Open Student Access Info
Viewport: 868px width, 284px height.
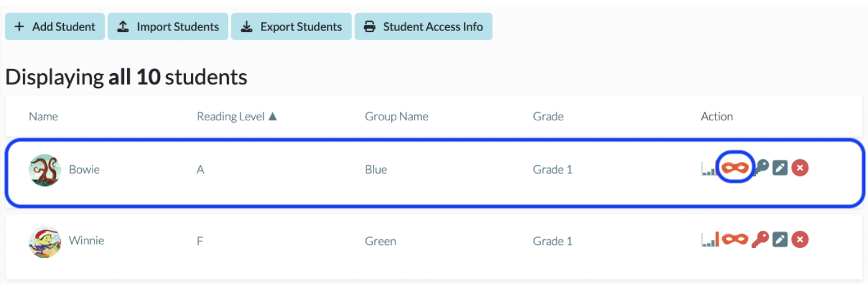(x=423, y=27)
